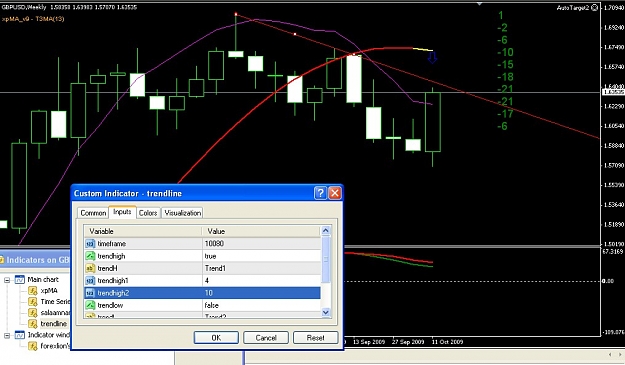Click the 11 Oct 2009 date label
The height and width of the screenshot is (365, 625).
[x=447, y=341]
